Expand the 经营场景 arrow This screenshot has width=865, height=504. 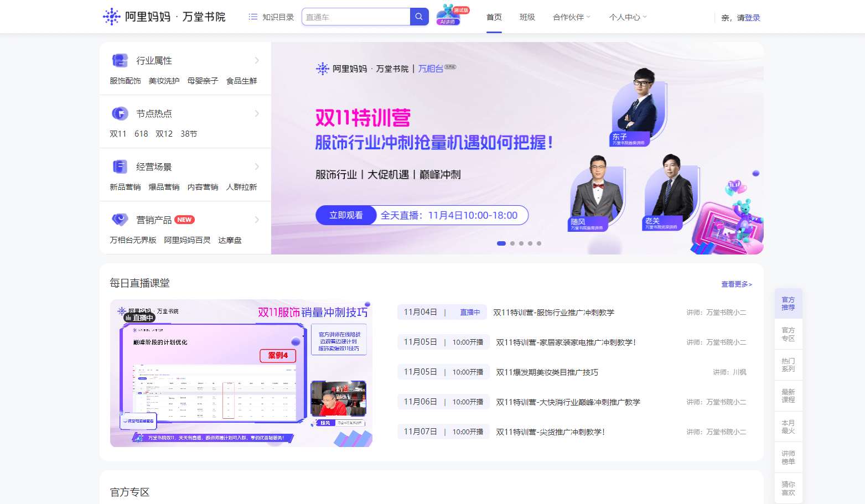(x=257, y=167)
